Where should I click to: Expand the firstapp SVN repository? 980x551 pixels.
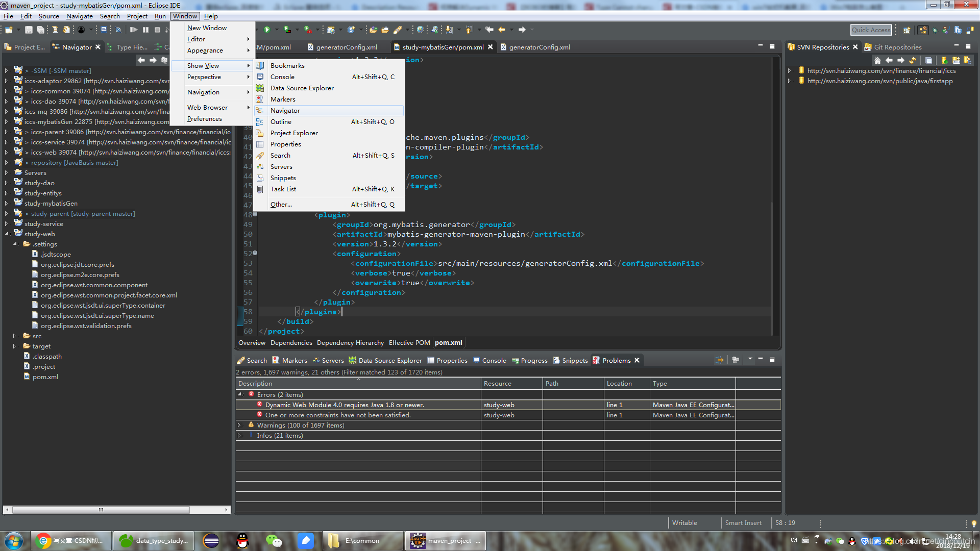coord(789,81)
